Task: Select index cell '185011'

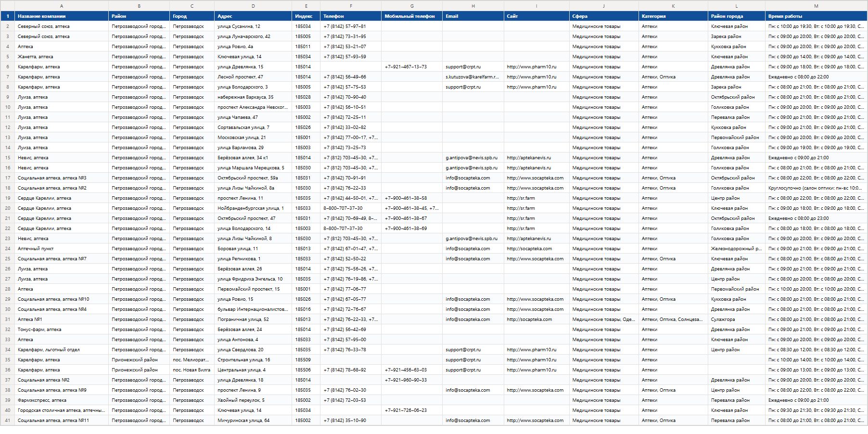Action: 306,47
